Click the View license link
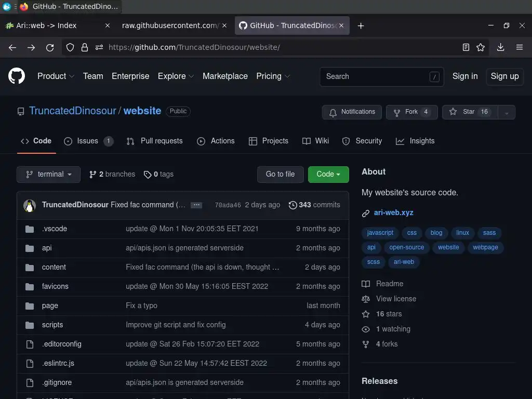This screenshot has height=399, width=532. [389, 299]
